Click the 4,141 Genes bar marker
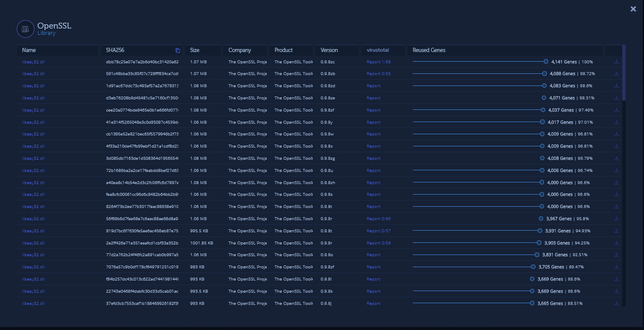 tap(546, 62)
